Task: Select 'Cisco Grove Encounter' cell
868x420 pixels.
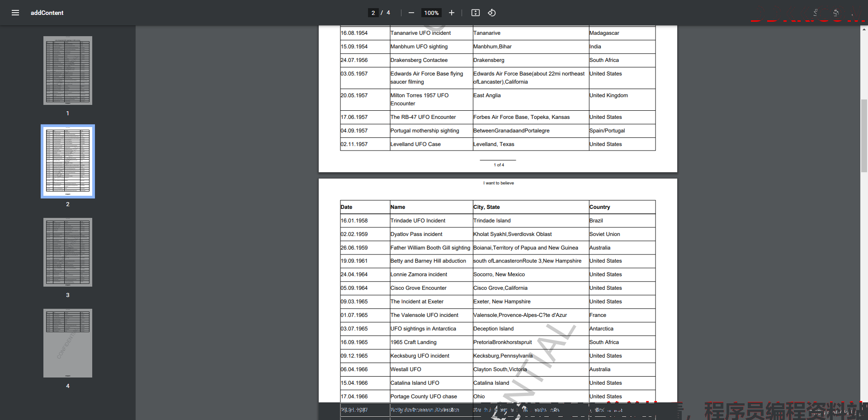Action: tap(431, 288)
